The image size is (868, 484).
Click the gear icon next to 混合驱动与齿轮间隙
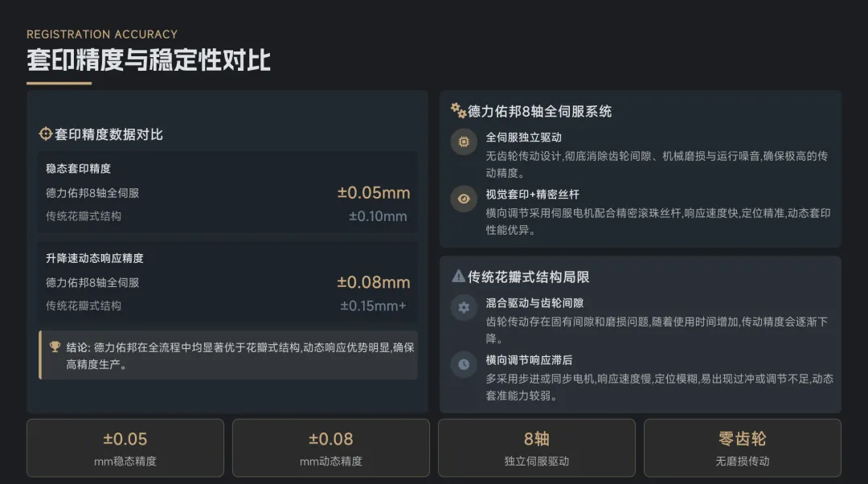click(x=464, y=307)
